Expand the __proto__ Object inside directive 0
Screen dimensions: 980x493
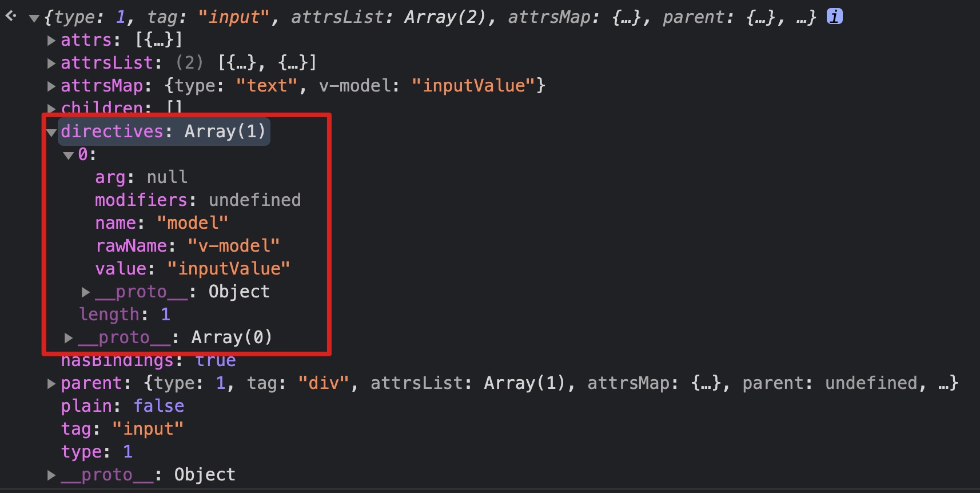pyautogui.click(x=86, y=292)
